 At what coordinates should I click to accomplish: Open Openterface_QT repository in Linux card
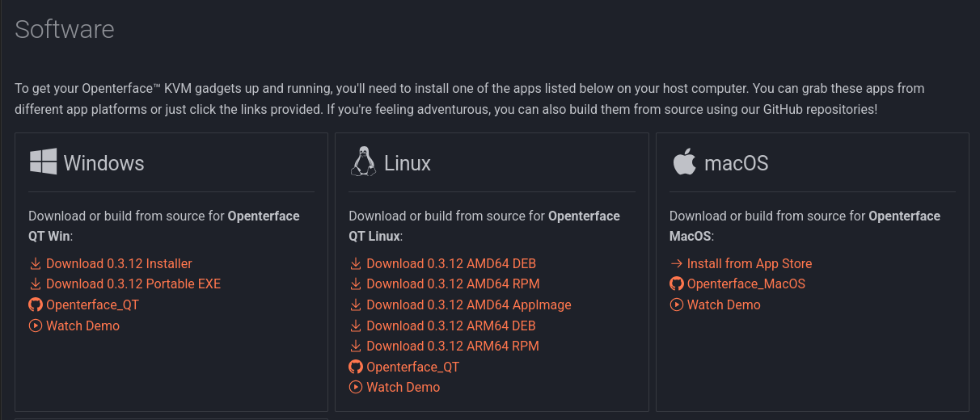412,367
